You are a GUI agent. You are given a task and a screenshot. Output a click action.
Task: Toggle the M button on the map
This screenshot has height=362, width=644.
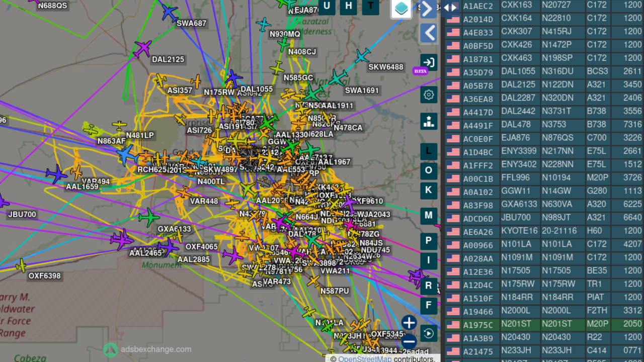429,216
